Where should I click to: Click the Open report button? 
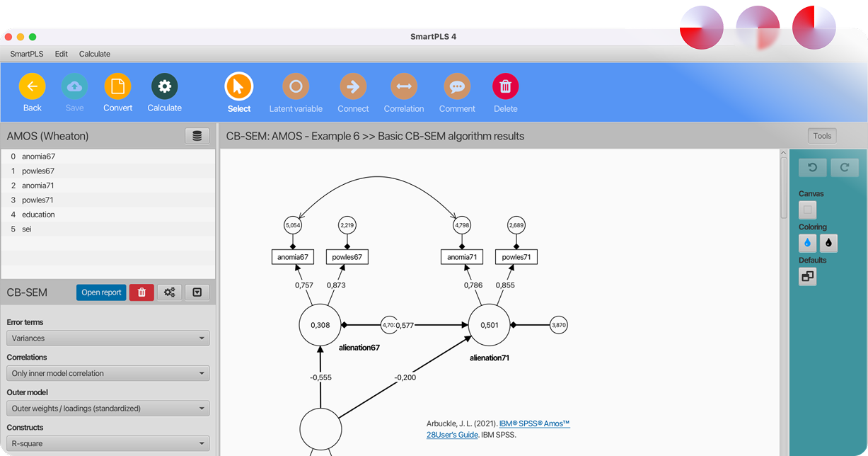101,292
